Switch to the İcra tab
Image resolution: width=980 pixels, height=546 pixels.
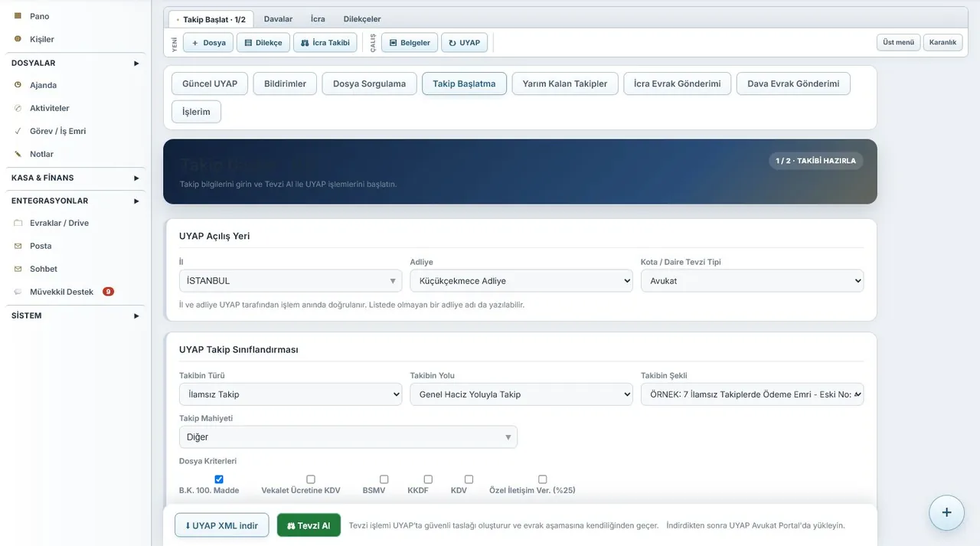click(x=318, y=19)
